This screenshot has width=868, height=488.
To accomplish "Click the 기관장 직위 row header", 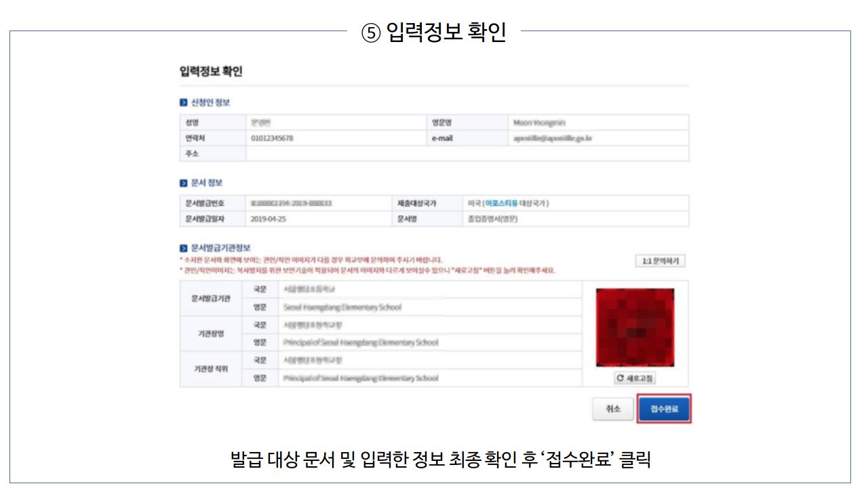I will coord(211,369).
